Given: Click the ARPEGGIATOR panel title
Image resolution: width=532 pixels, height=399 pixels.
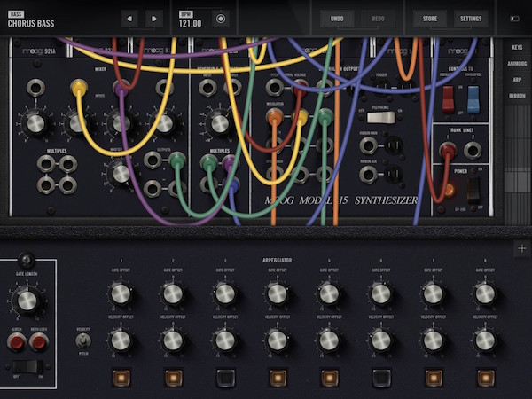Looking at the screenshot, I should [278, 260].
